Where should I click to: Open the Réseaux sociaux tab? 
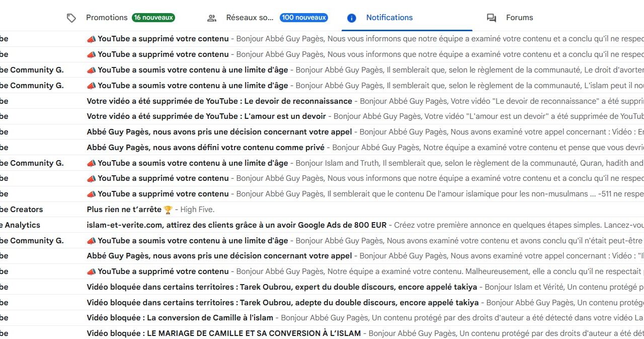(267, 18)
